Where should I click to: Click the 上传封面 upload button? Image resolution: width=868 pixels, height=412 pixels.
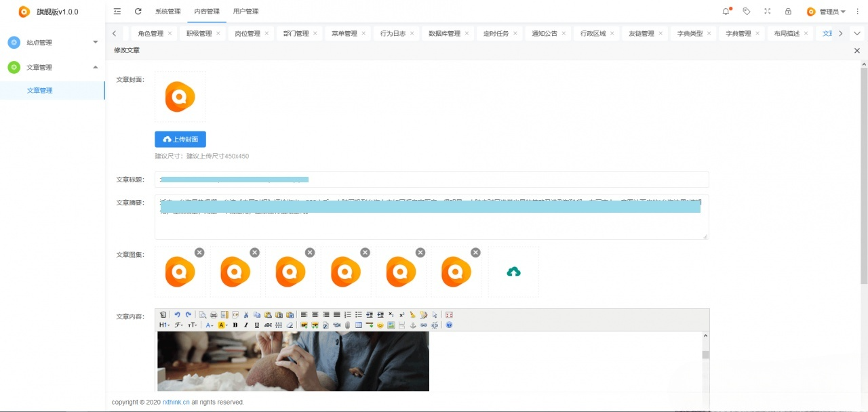[180, 139]
